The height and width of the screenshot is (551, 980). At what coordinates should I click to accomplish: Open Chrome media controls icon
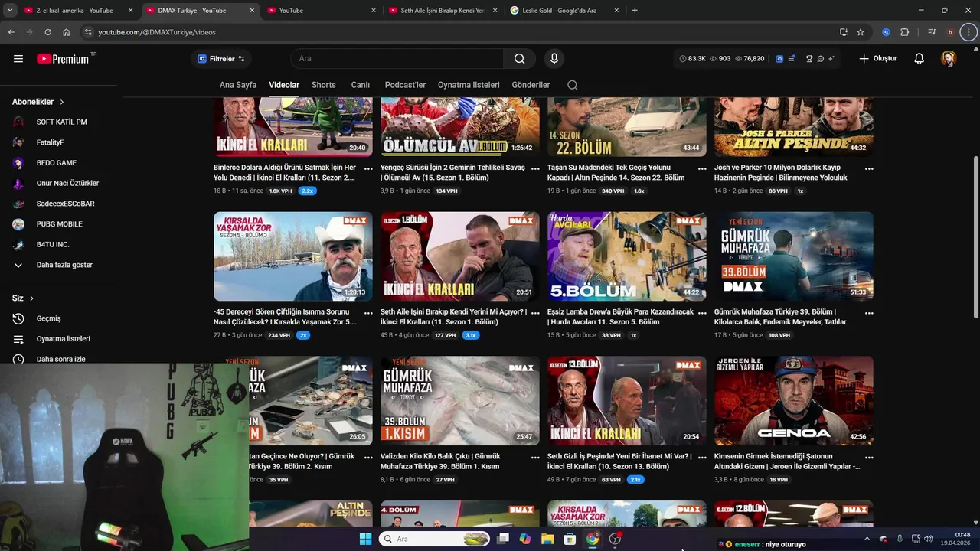pos(932,32)
